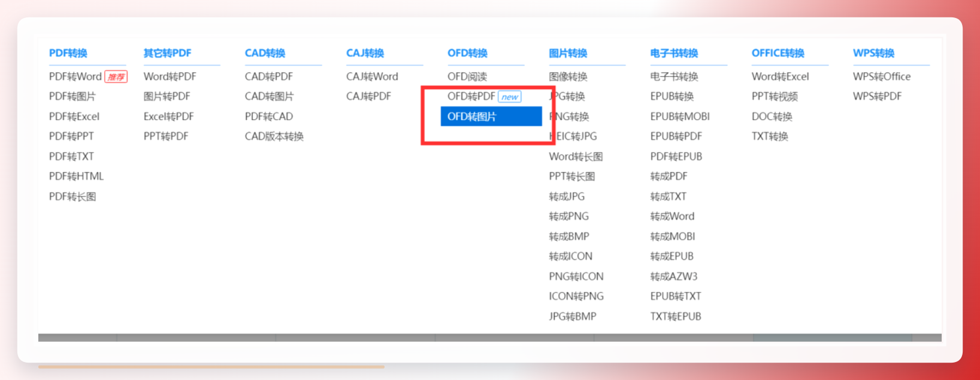Image resolution: width=980 pixels, height=380 pixels.
Task: Open the 转成ICON converter
Action: (x=571, y=257)
